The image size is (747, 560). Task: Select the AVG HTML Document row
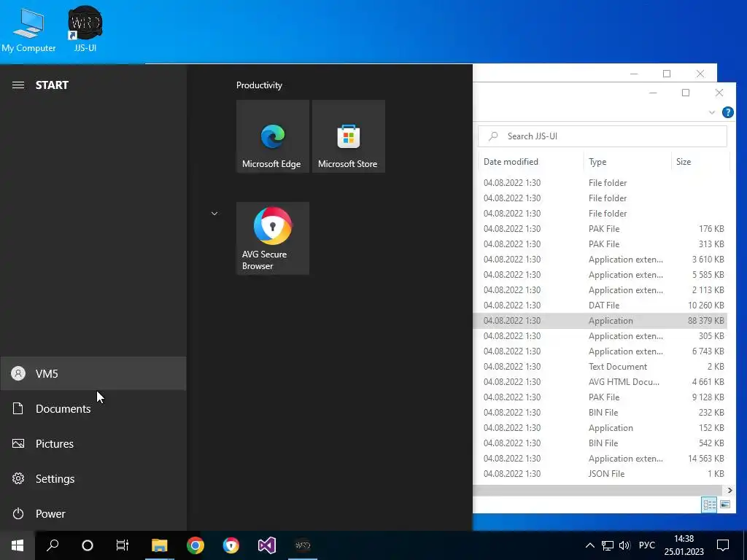[x=600, y=382]
